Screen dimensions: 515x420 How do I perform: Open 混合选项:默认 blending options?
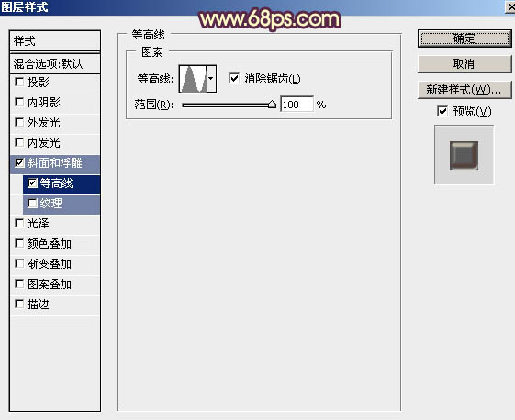[55, 63]
